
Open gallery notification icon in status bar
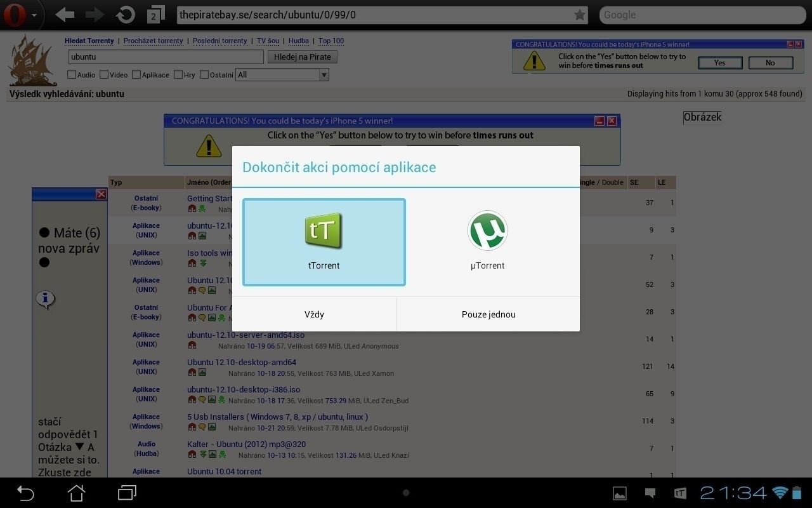(620, 493)
